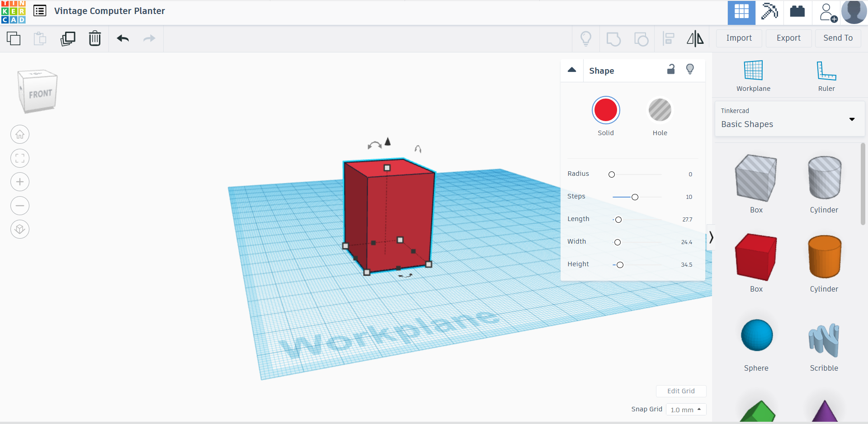Open Basic Shapes library dropdown
The image size is (868, 424).
coord(789,118)
